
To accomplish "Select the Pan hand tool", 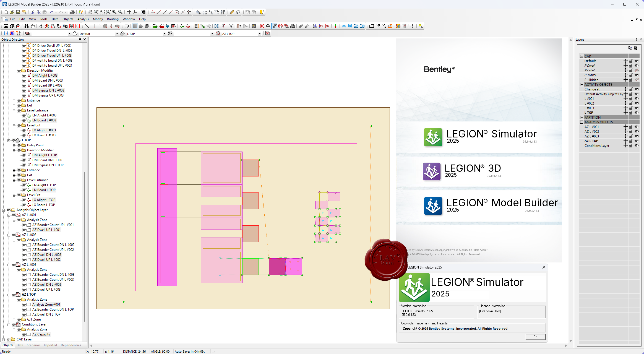I will 90,12.
